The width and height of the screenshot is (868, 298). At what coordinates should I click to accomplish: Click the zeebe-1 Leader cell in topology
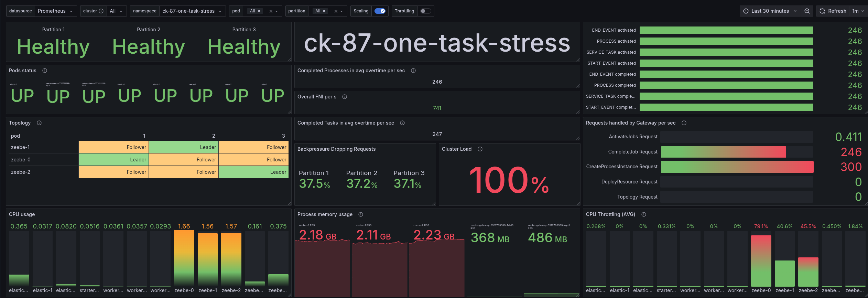click(x=184, y=147)
